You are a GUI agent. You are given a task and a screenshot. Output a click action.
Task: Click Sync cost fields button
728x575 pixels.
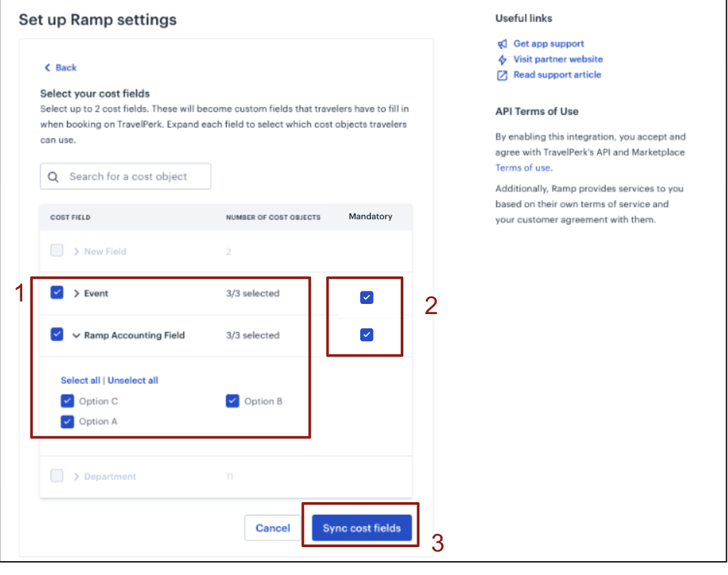(x=361, y=528)
